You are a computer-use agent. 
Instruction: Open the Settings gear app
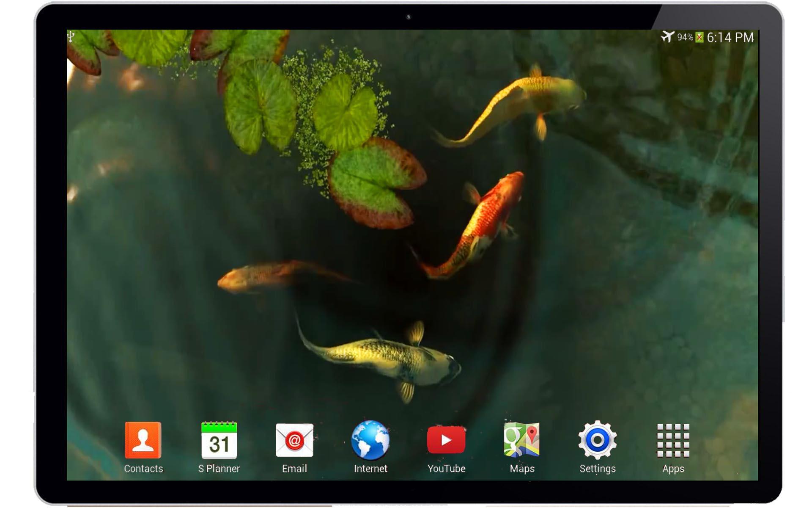pyautogui.click(x=597, y=441)
